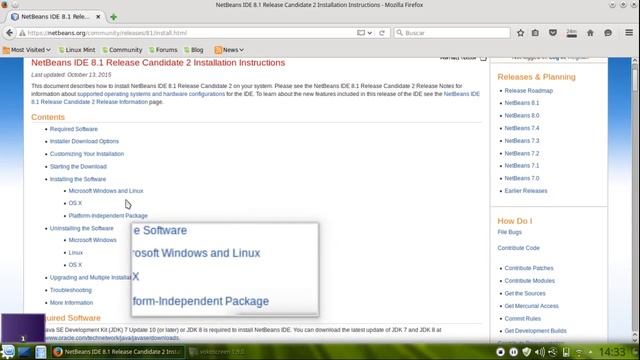Open the Linux Mint start menu
The height and width of the screenshot is (360, 640).
pos(8,351)
